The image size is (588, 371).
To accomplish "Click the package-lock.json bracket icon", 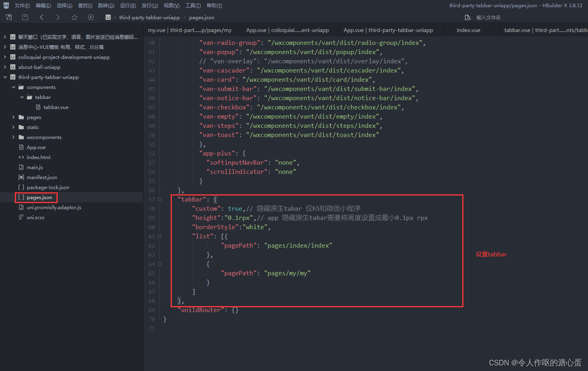I will coord(21,187).
